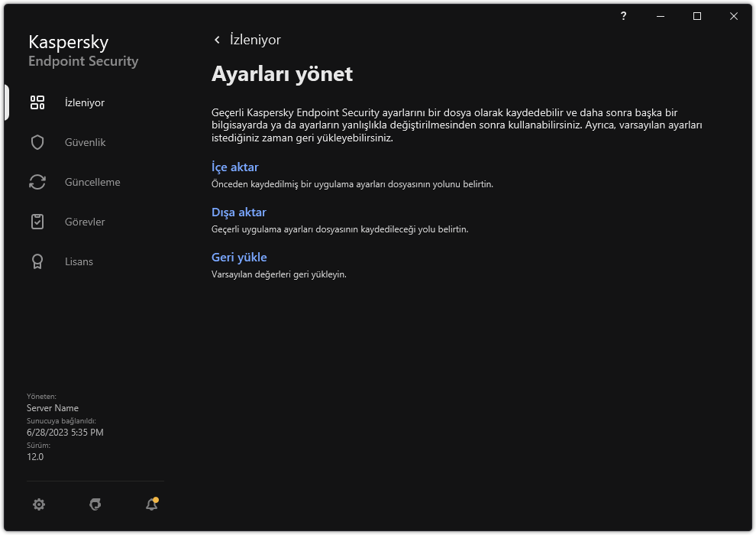Open the Lisans menu label
Screen dimensions: 756x535
click(79, 261)
